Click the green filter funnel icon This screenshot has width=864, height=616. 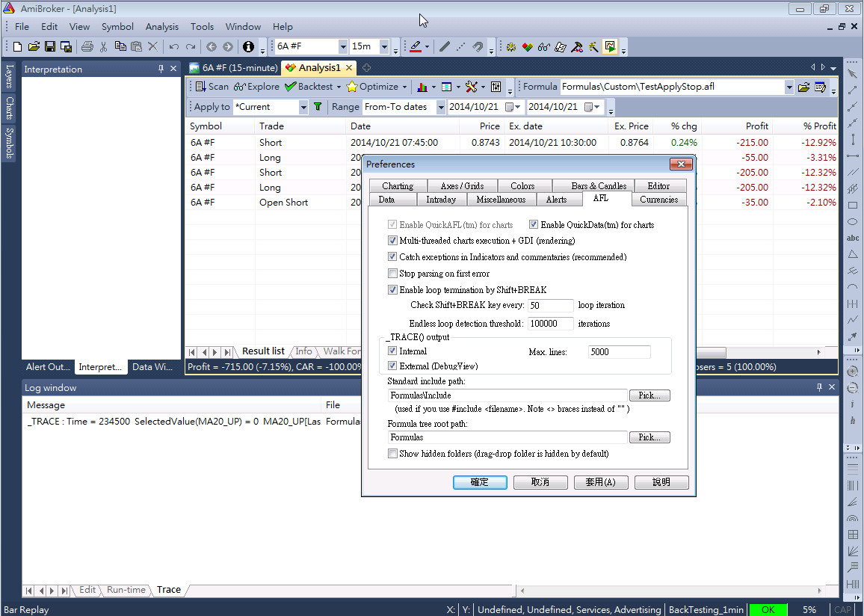coord(318,107)
